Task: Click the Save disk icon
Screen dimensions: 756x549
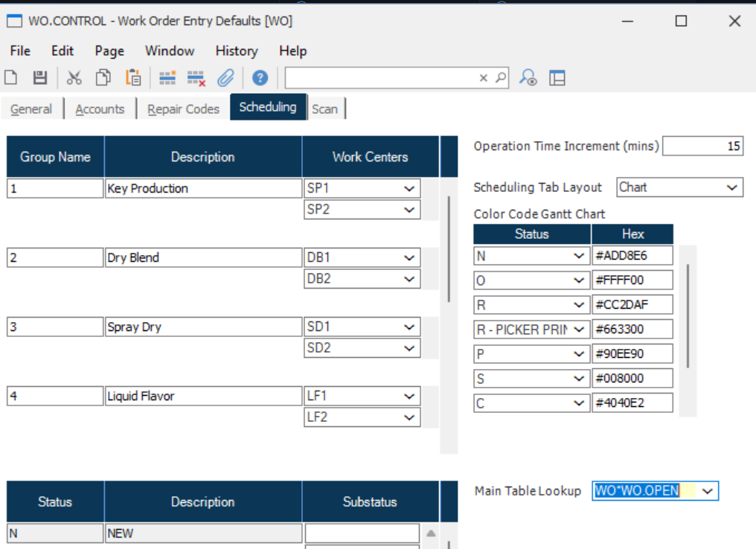Action: pos(40,77)
